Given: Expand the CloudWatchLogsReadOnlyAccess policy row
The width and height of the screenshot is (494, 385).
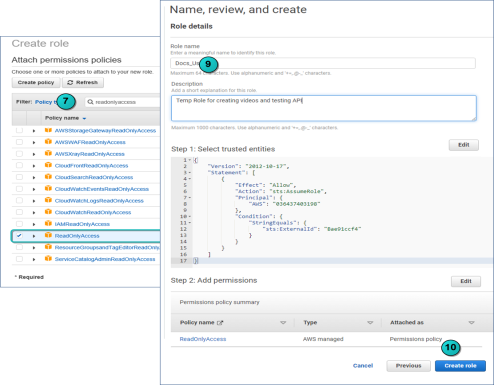Looking at the screenshot, I should click(x=34, y=201).
